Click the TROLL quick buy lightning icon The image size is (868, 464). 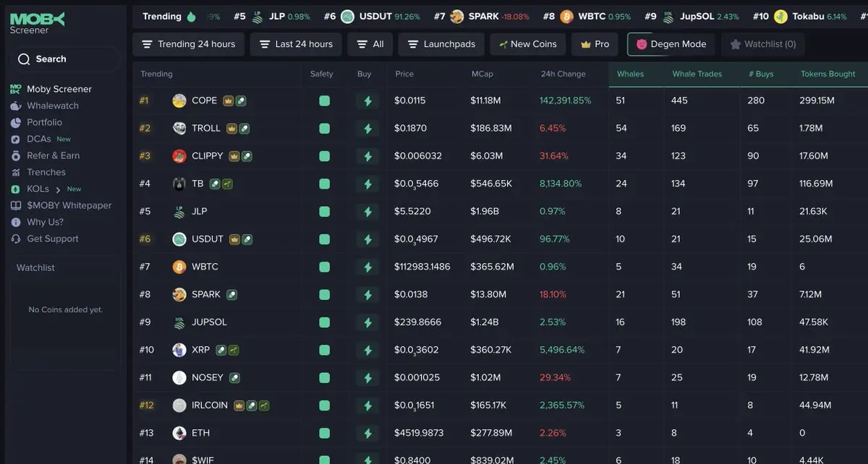click(x=367, y=129)
